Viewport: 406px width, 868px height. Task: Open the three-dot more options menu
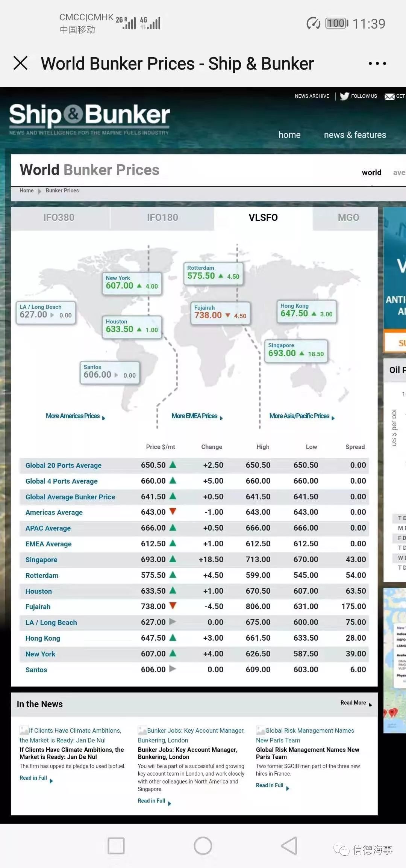pyautogui.click(x=377, y=64)
